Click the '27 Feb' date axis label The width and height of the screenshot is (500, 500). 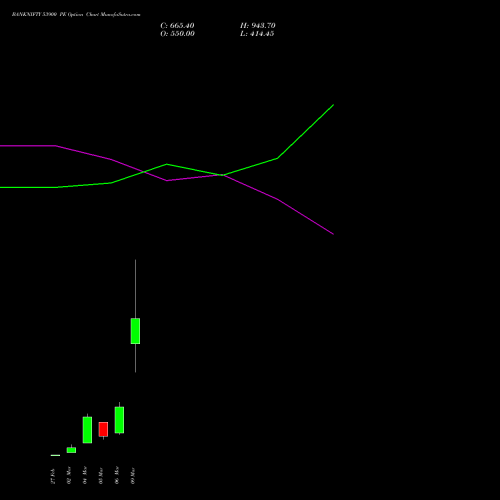[53, 476]
